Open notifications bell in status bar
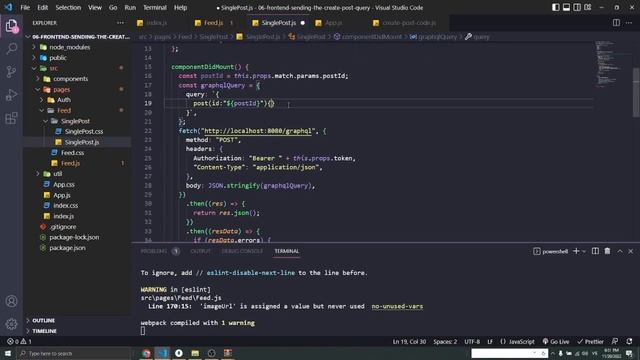The width and height of the screenshot is (640, 360). click(629, 341)
